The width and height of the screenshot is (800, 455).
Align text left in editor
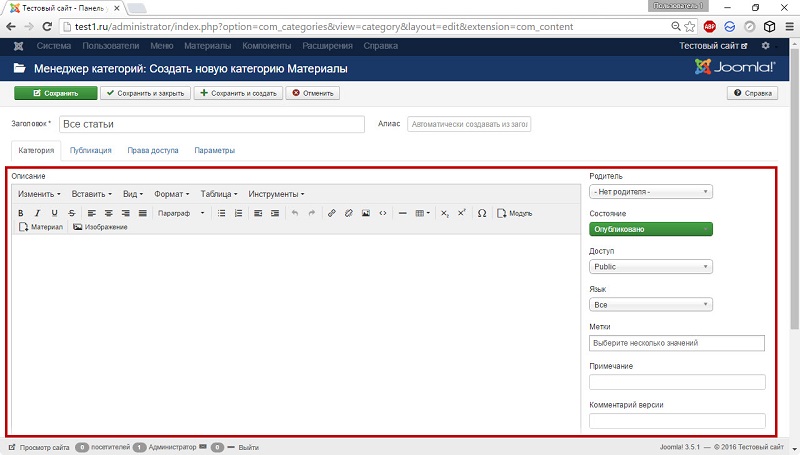point(91,213)
